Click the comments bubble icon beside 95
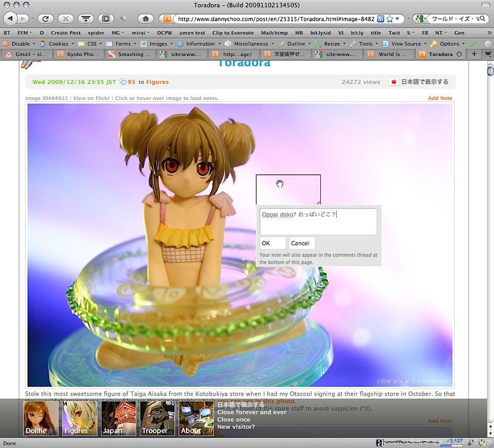The width and height of the screenshot is (494, 448). click(x=123, y=82)
